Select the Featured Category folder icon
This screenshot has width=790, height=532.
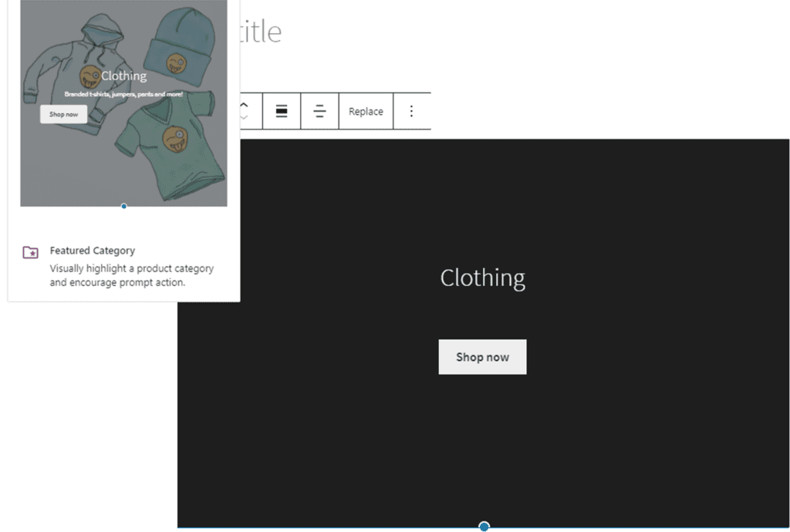pyautogui.click(x=29, y=251)
